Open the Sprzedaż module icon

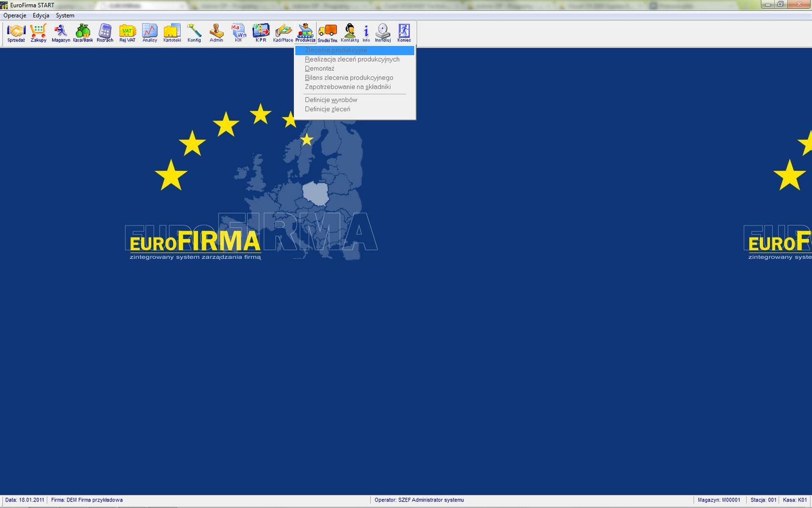tap(16, 33)
